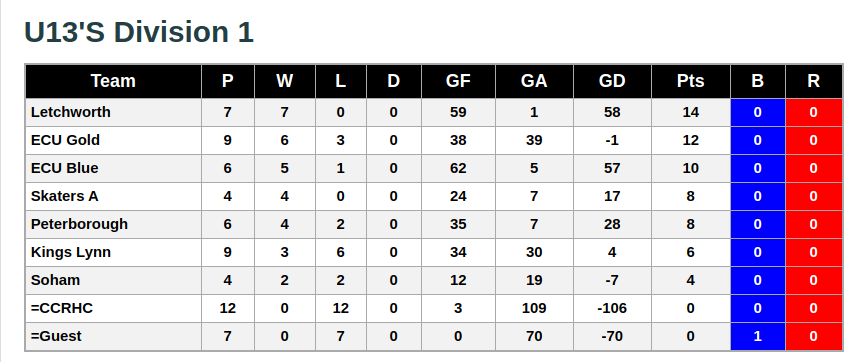Click the =CCRHC team name

[x=62, y=309]
